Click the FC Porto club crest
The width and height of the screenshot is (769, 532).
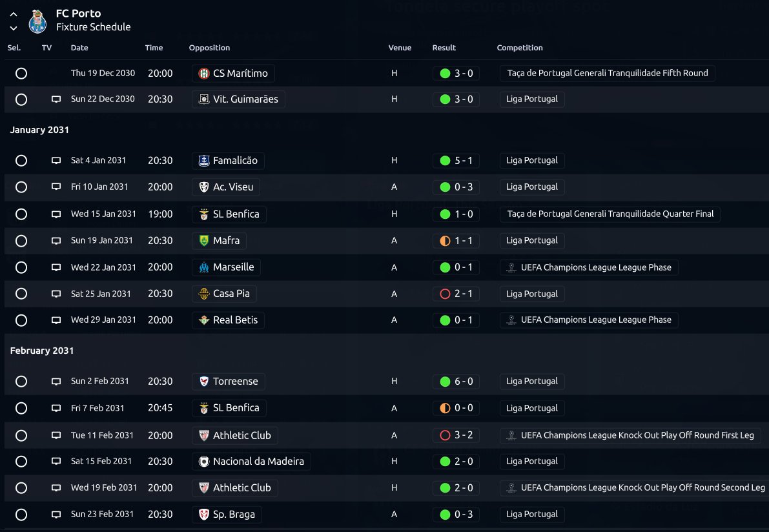tap(37, 21)
